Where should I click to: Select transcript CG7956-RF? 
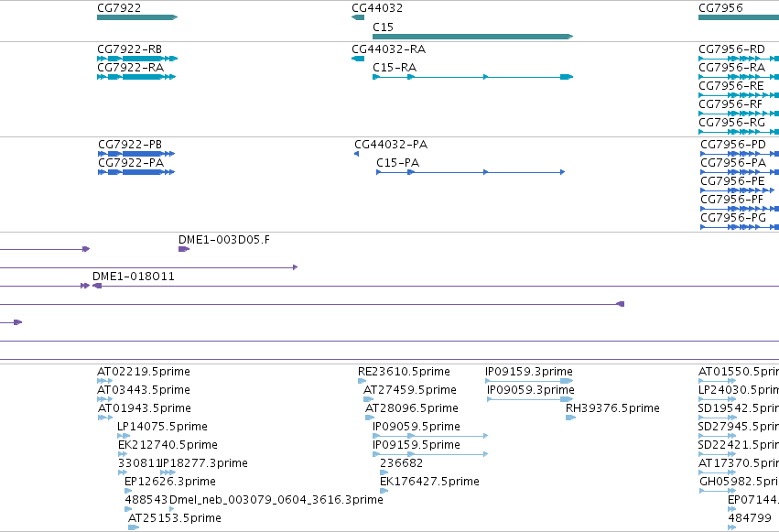[730, 104]
